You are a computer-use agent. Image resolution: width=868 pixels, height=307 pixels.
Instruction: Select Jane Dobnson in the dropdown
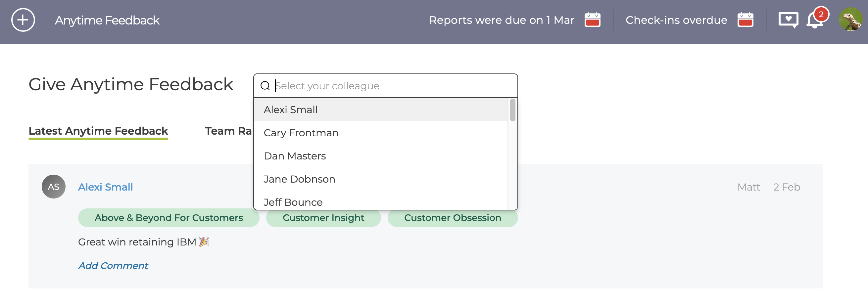(x=381, y=179)
